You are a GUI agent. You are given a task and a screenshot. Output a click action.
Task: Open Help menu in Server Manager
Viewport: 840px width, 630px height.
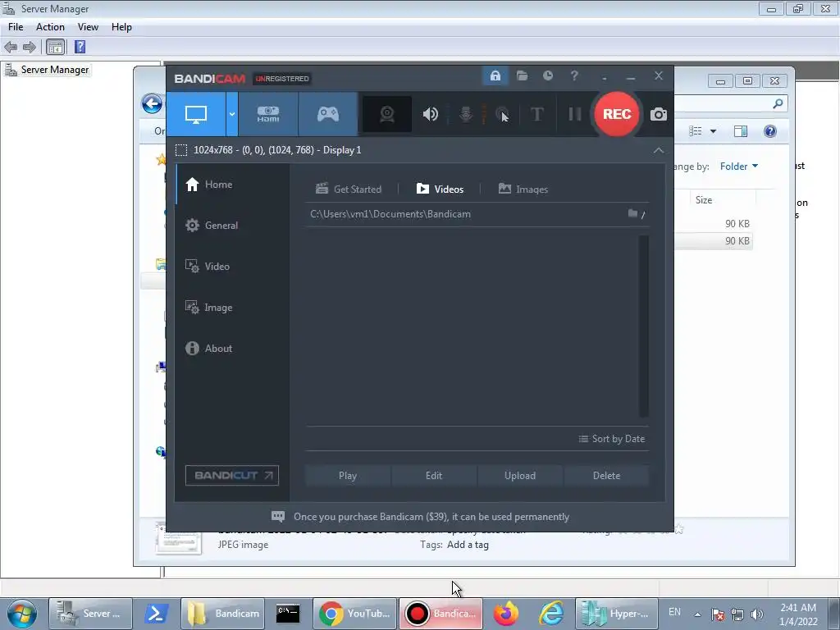(121, 27)
